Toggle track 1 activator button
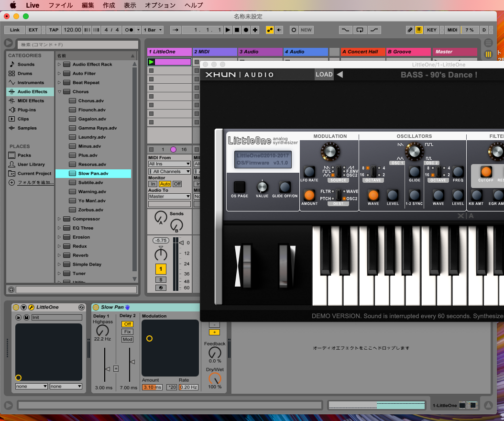The width and height of the screenshot is (504, 421). (x=161, y=269)
